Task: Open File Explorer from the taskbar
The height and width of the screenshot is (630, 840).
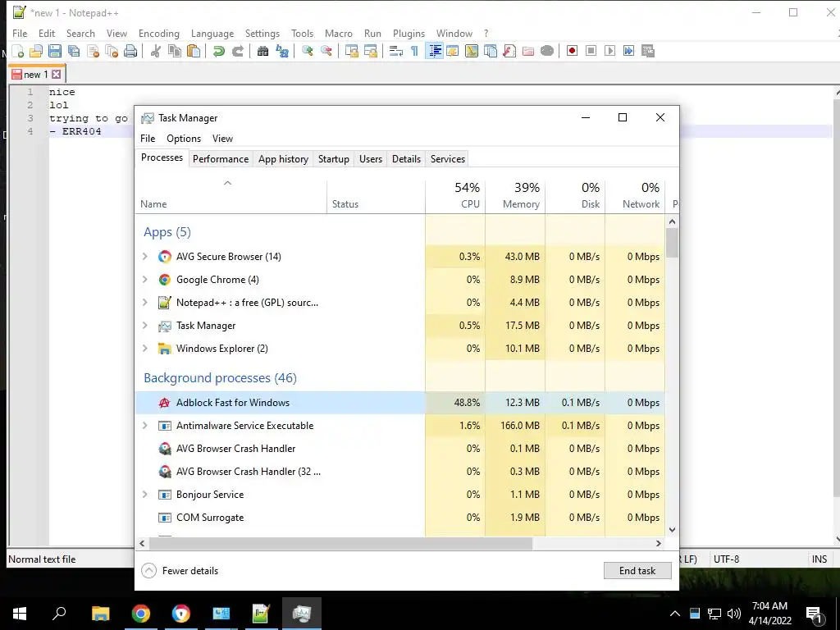Action: (x=100, y=614)
